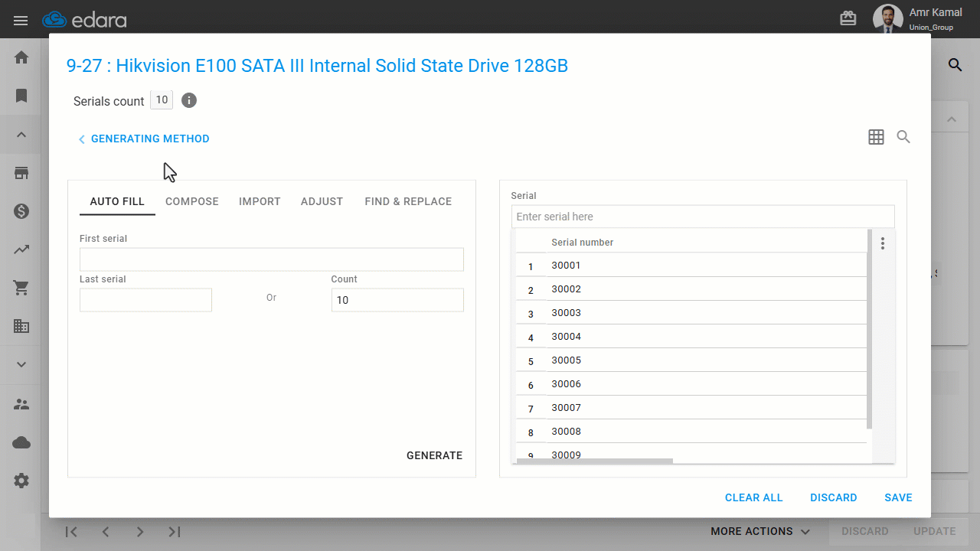Click the serials search magnifier icon

coord(903,137)
